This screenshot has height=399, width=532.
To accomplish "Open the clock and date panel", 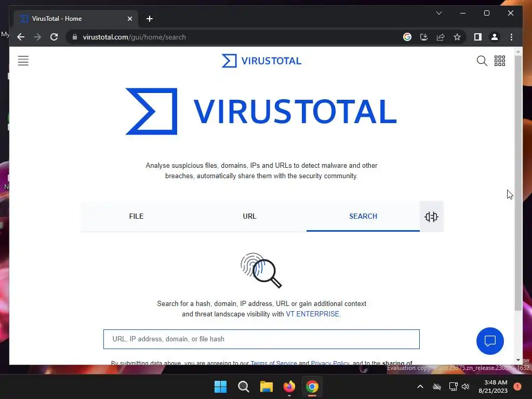I will (493, 387).
